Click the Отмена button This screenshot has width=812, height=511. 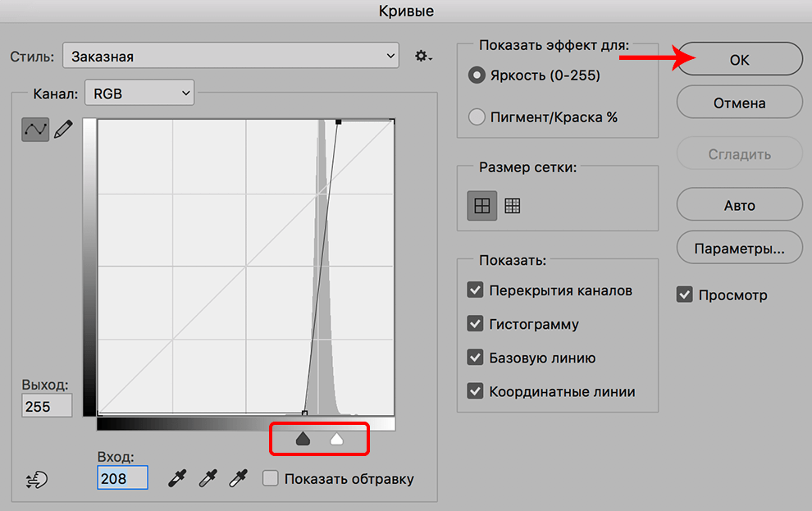click(740, 103)
